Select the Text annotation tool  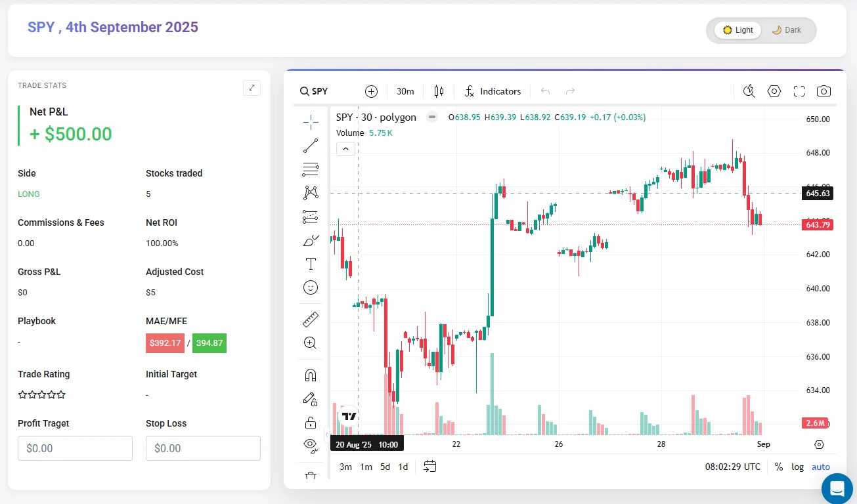[x=311, y=264]
